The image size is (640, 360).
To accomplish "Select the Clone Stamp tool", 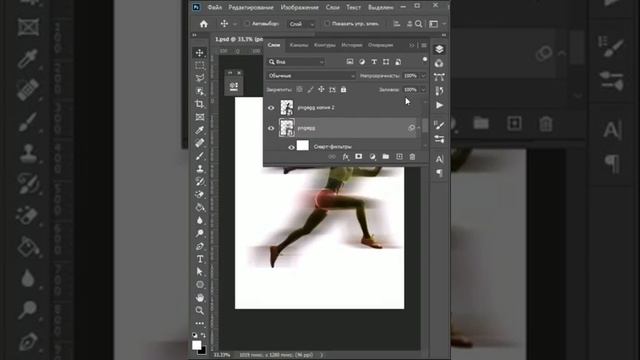I will point(200,169).
